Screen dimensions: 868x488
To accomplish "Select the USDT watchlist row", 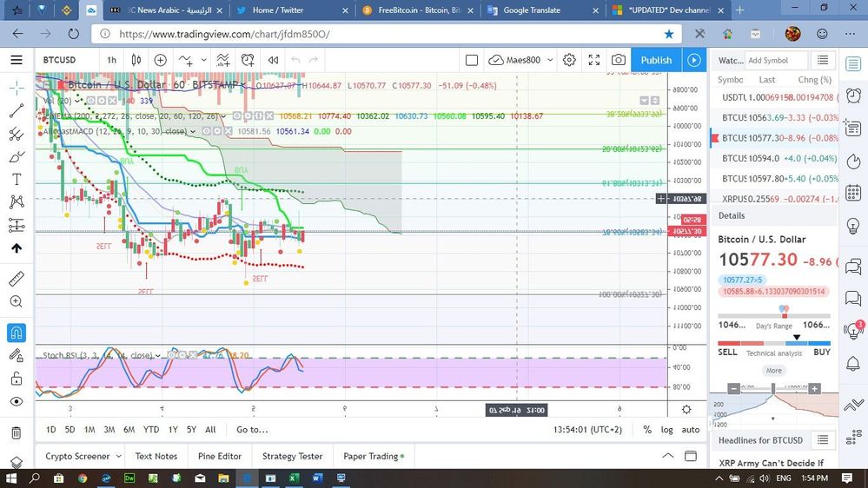I will point(775,97).
